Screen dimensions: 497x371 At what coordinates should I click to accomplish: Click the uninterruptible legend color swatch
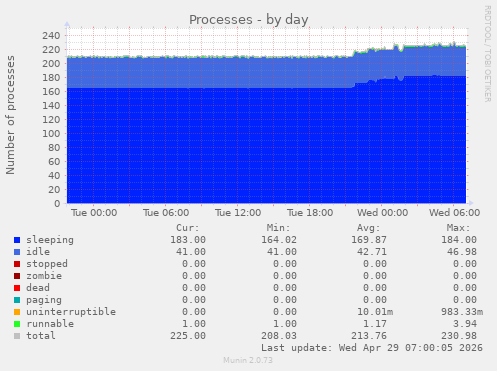pos(17,312)
